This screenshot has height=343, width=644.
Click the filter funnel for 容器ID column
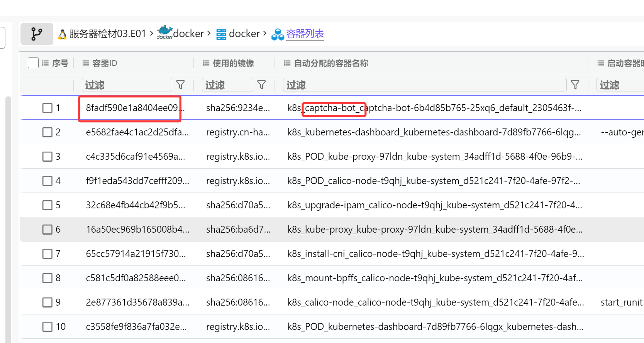pos(180,84)
